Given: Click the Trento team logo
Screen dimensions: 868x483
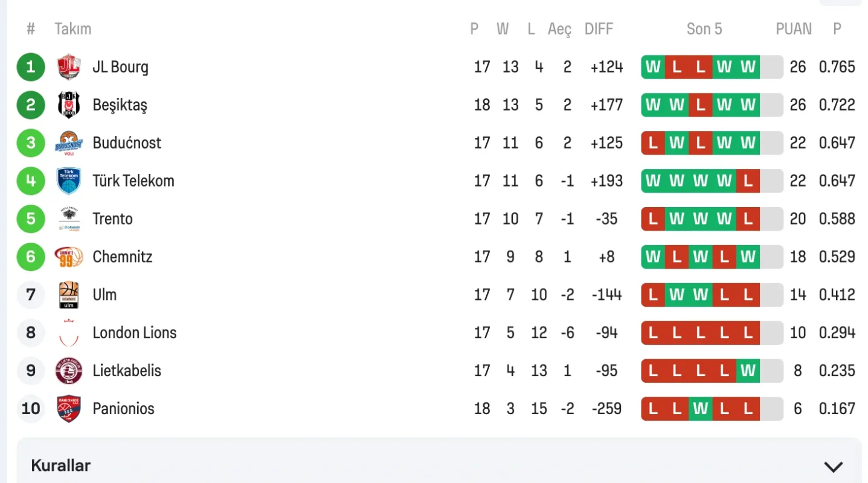Looking at the screenshot, I should (69, 219).
